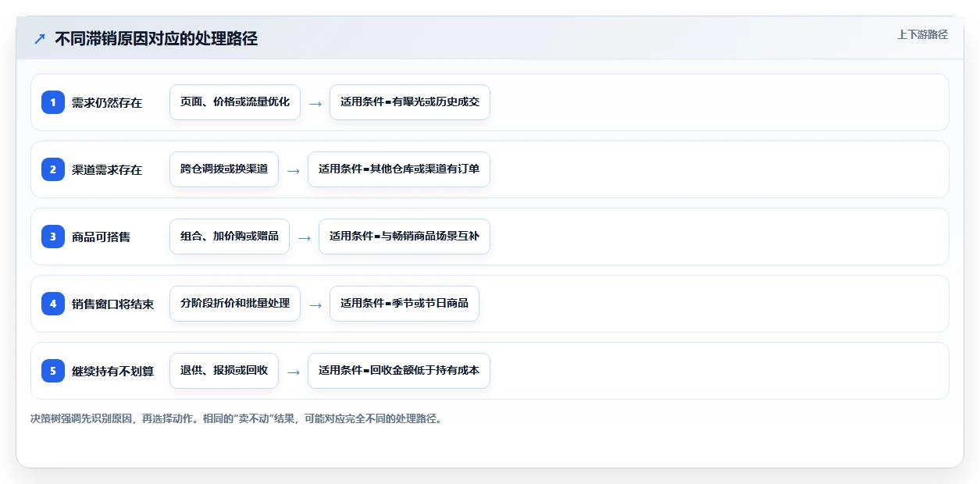Select step number 5 badge
The width and height of the screenshot is (980, 484).
pyautogui.click(x=53, y=371)
